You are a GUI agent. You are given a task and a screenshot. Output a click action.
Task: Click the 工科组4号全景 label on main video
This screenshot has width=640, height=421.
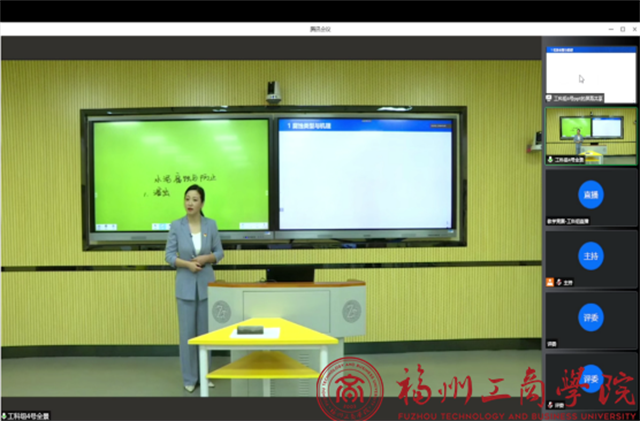30,415
